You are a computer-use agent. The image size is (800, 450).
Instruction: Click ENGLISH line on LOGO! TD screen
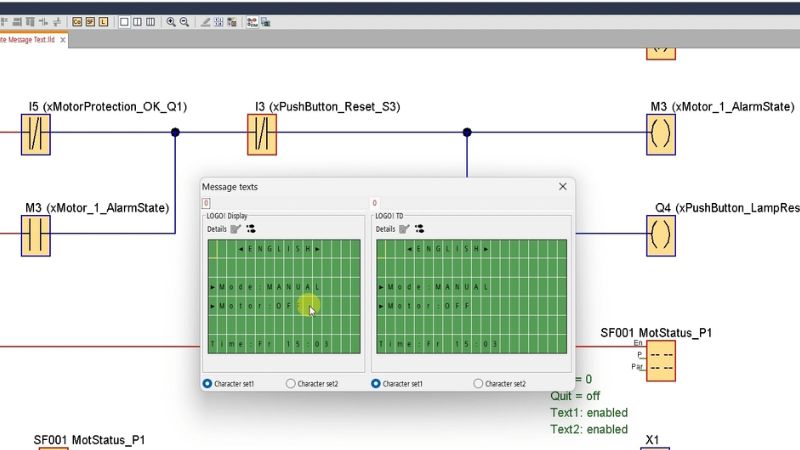coord(448,249)
